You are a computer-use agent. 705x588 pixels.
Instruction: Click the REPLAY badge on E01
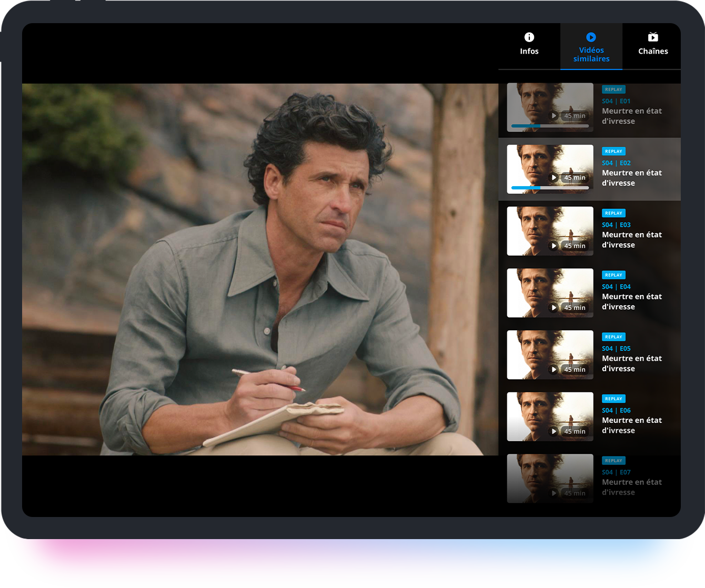(x=613, y=89)
